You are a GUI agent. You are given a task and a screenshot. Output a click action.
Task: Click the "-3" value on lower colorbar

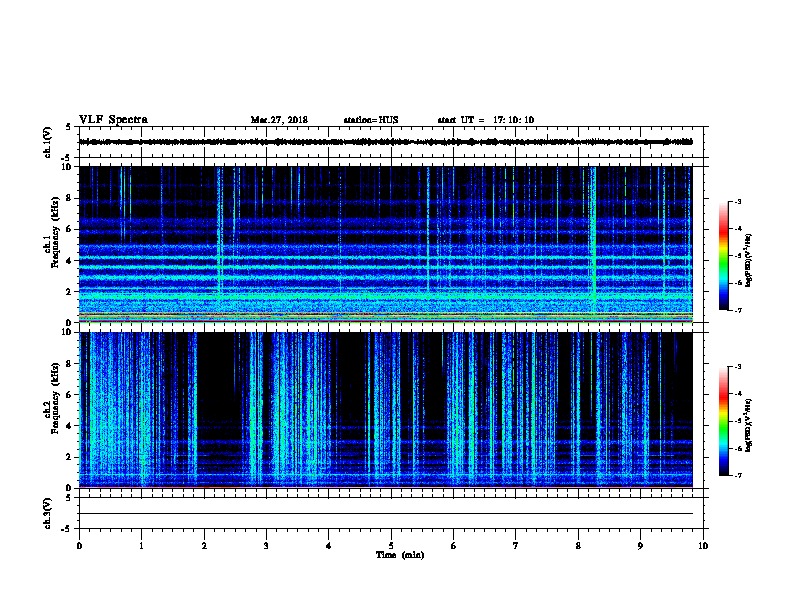(737, 367)
